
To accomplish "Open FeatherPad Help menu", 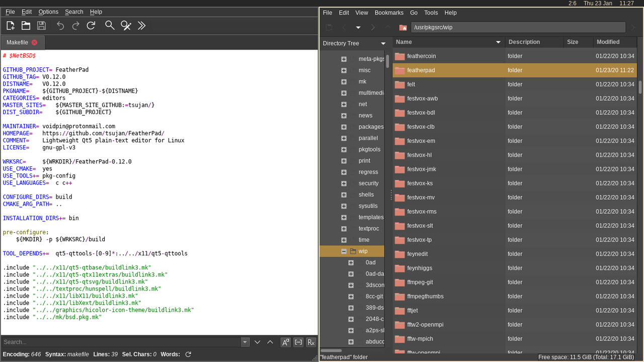I will 96,12.
